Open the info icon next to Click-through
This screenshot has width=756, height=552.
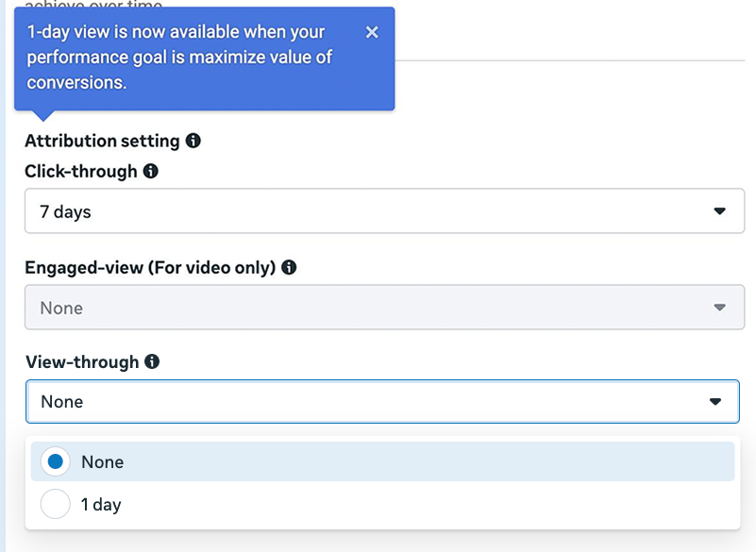pos(151,172)
